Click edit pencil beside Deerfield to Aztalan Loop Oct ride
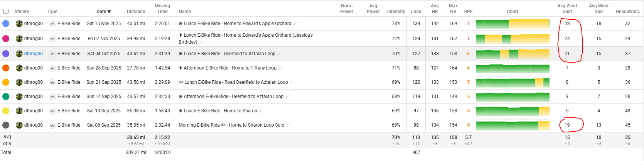This screenshot has width=644, height=161. (x=279, y=54)
